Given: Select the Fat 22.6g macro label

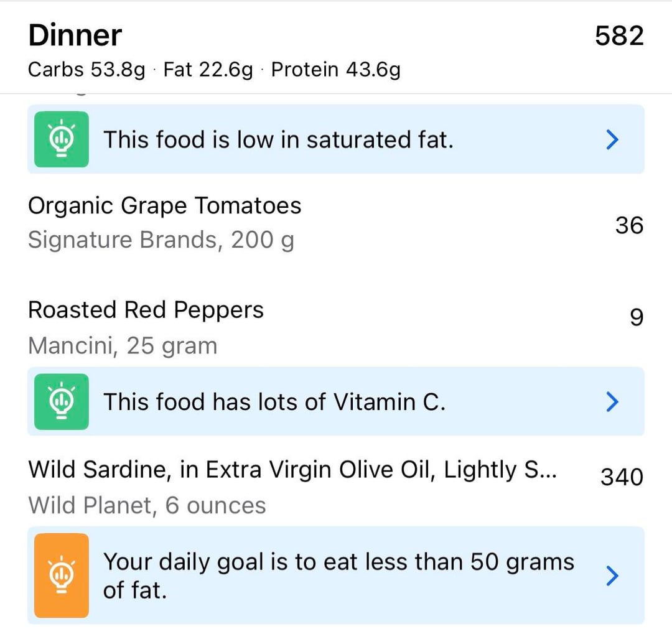Looking at the screenshot, I should click(x=208, y=70).
